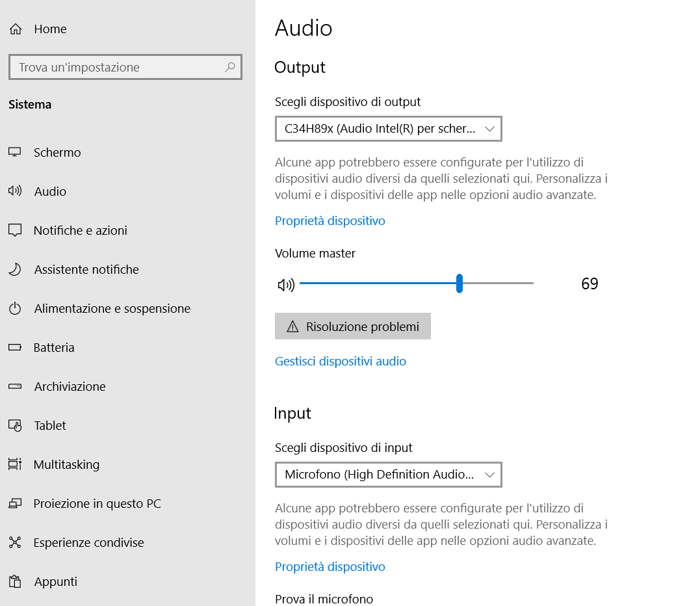
Task: Click the Archiviazione drive icon
Action: [16, 386]
